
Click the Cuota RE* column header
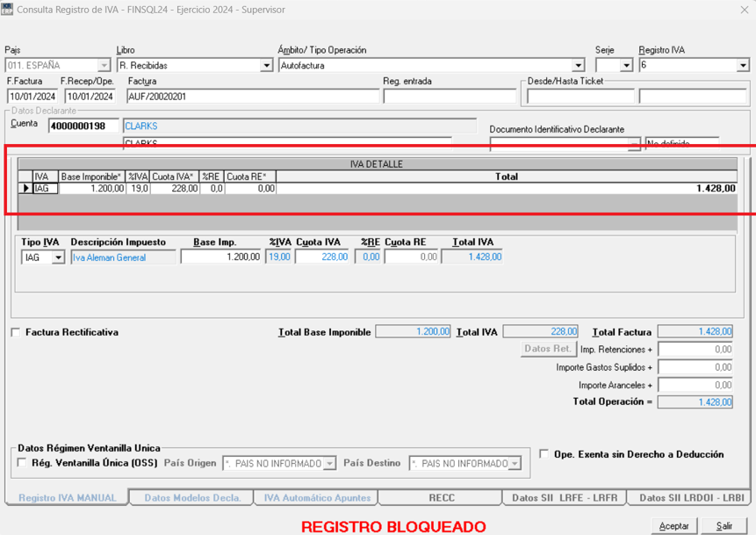coord(250,177)
